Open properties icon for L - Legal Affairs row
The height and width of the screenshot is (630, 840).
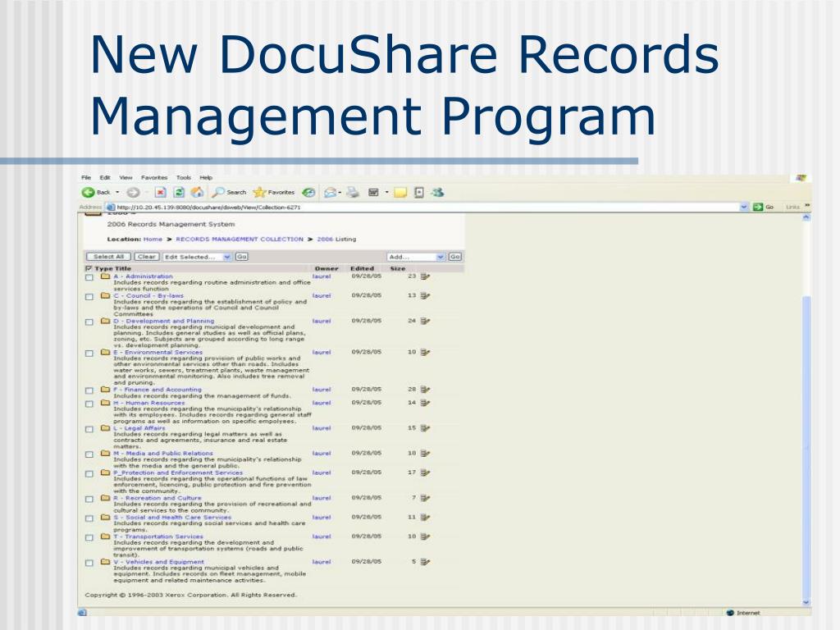426,428
